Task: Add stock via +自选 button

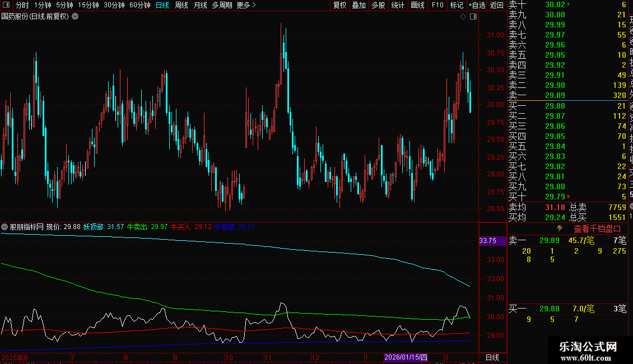Action: (x=477, y=5)
